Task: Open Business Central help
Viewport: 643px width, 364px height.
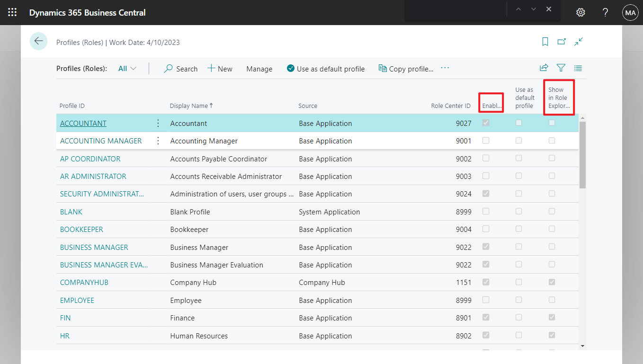Action: (605, 12)
